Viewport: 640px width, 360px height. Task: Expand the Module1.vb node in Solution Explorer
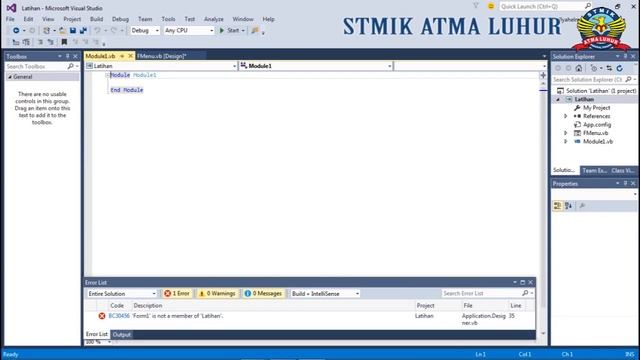[x=566, y=142]
